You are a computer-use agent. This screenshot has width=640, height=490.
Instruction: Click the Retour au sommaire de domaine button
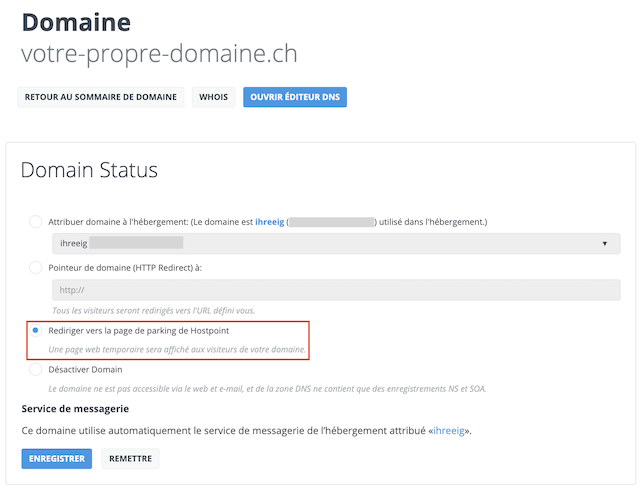[101, 97]
